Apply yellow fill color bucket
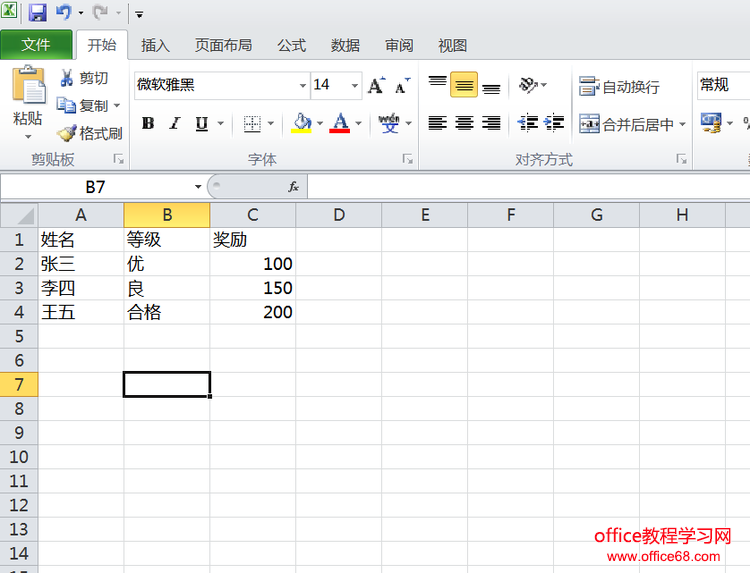Screen dimensions: 750x573 (x=302, y=123)
